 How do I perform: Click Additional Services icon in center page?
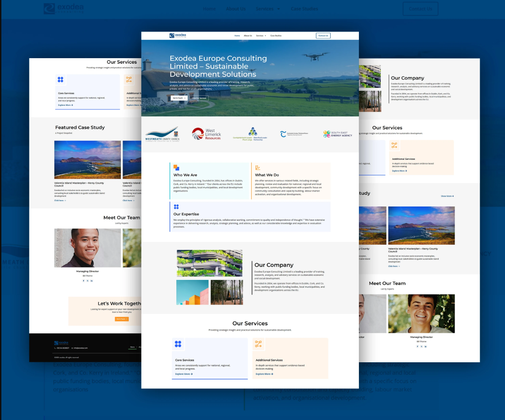(258, 344)
